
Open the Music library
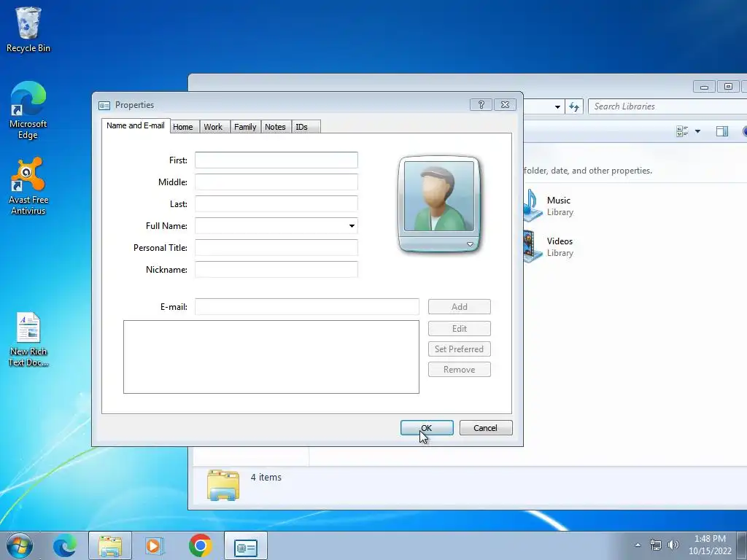pyautogui.click(x=549, y=206)
